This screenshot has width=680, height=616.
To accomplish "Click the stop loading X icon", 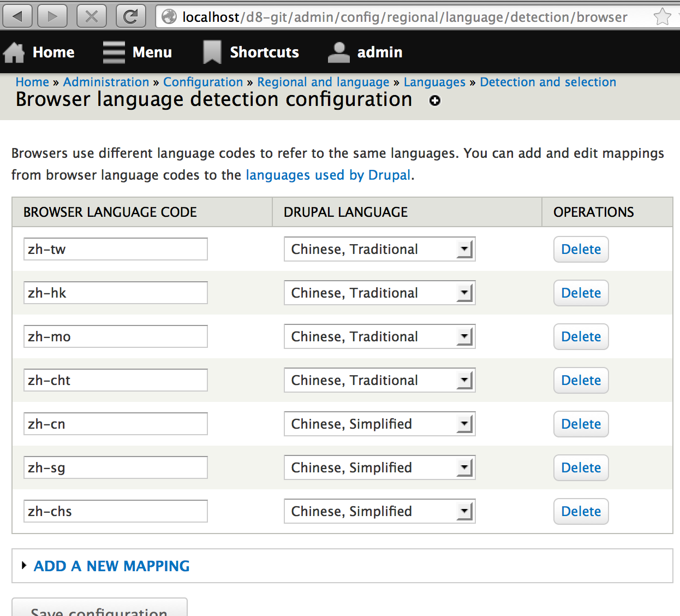I will pos(91,16).
